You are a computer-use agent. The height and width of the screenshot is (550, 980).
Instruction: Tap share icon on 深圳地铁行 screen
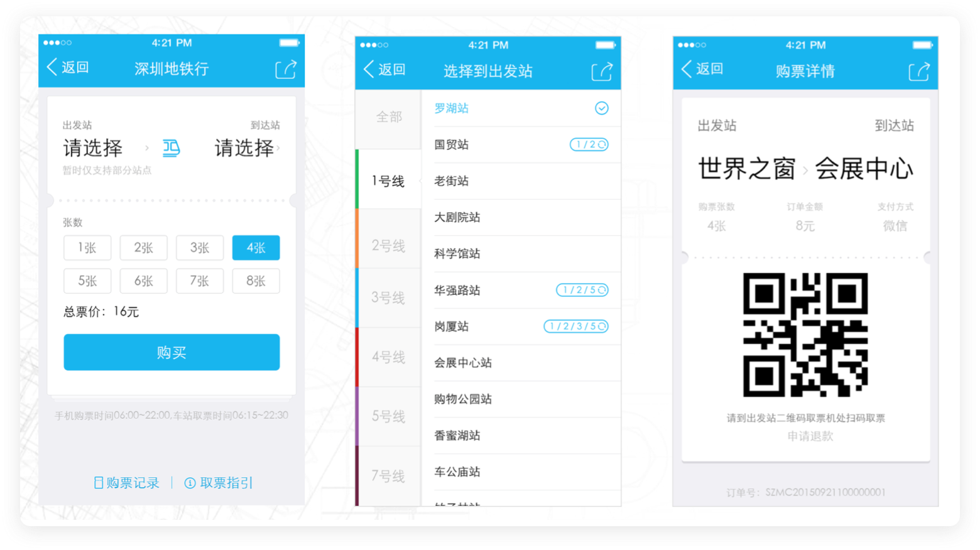[x=286, y=68]
